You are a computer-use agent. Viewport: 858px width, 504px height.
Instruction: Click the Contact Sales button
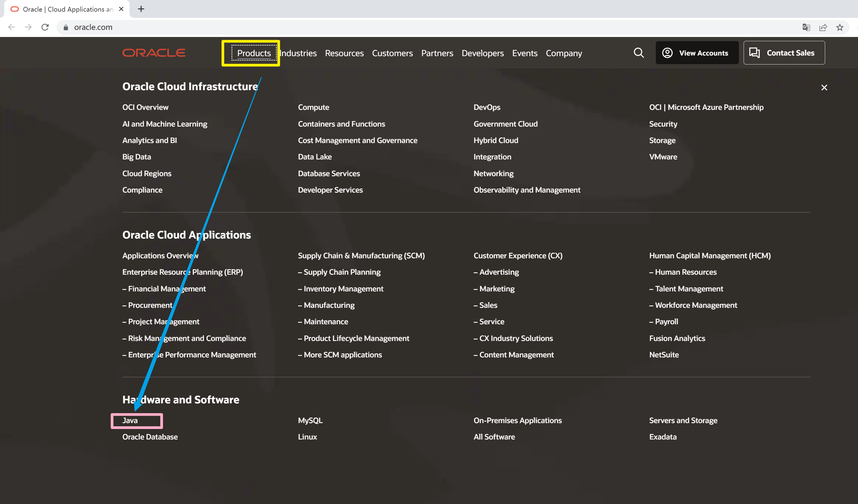point(784,53)
